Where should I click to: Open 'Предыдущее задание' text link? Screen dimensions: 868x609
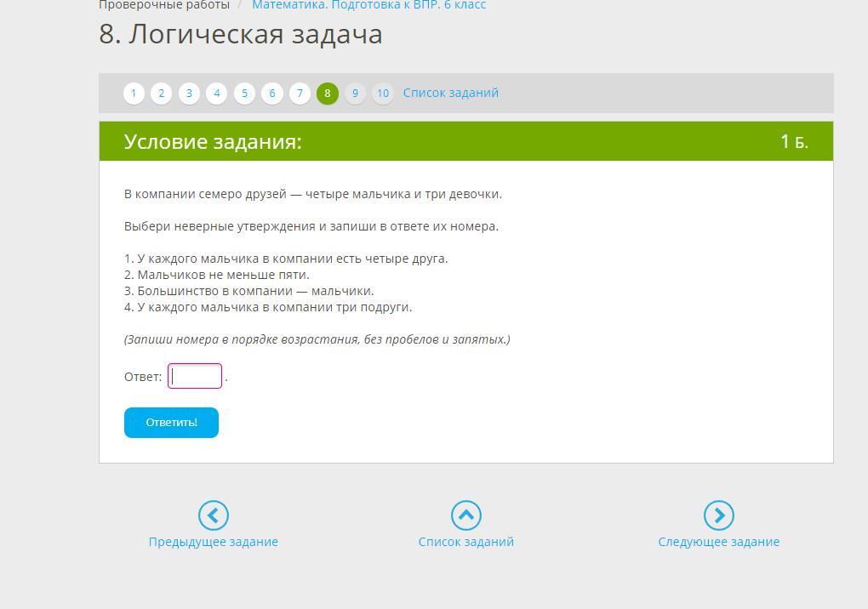coord(213,542)
